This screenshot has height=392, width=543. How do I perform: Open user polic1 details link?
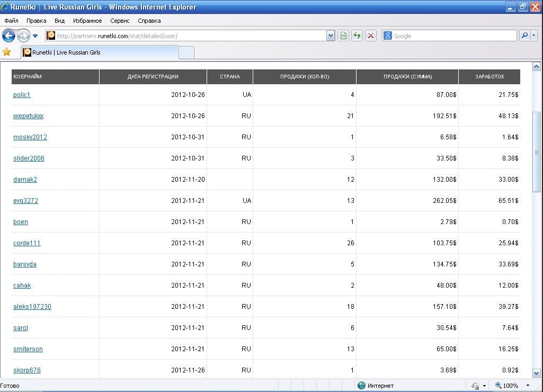22,95
